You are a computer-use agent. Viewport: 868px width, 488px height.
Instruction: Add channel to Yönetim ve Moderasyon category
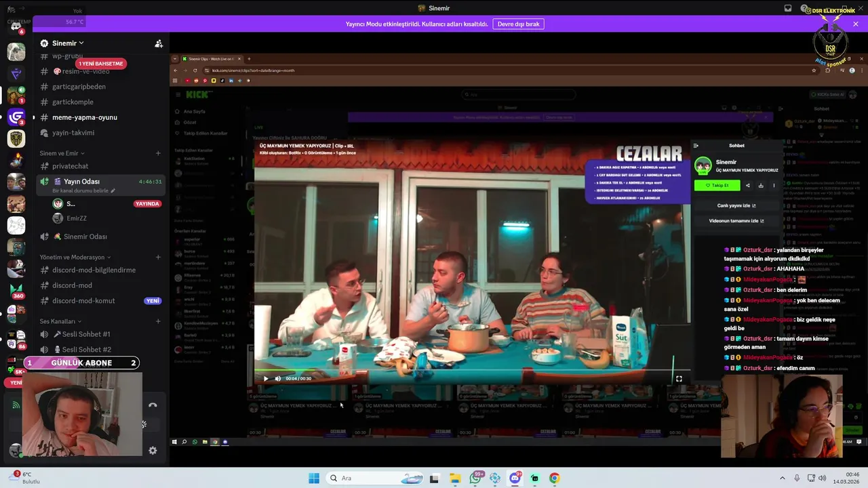158,257
